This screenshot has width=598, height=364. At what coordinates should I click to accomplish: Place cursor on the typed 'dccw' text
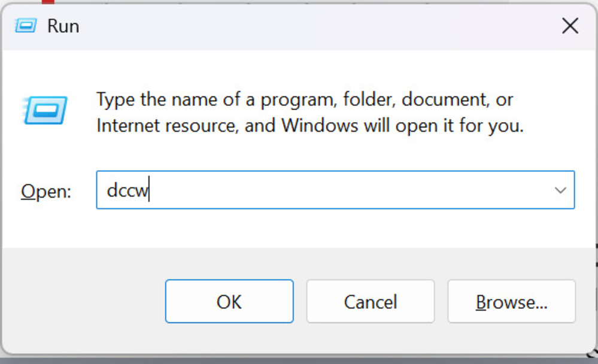pyautogui.click(x=126, y=190)
